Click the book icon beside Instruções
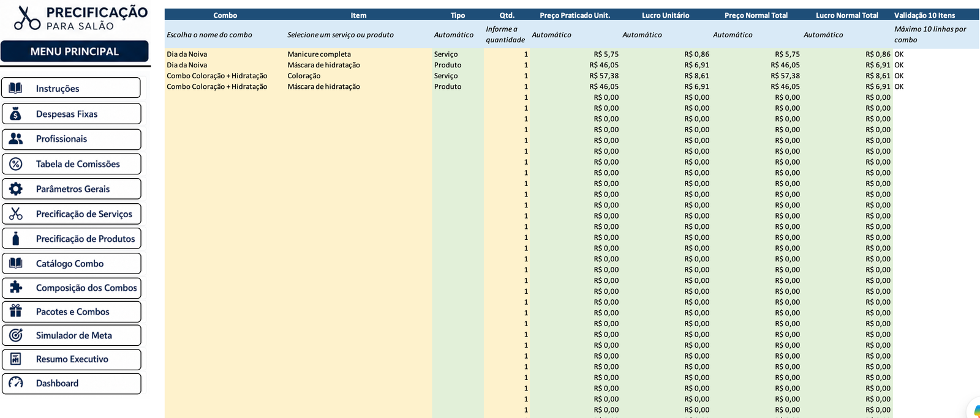 pos(16,88)
